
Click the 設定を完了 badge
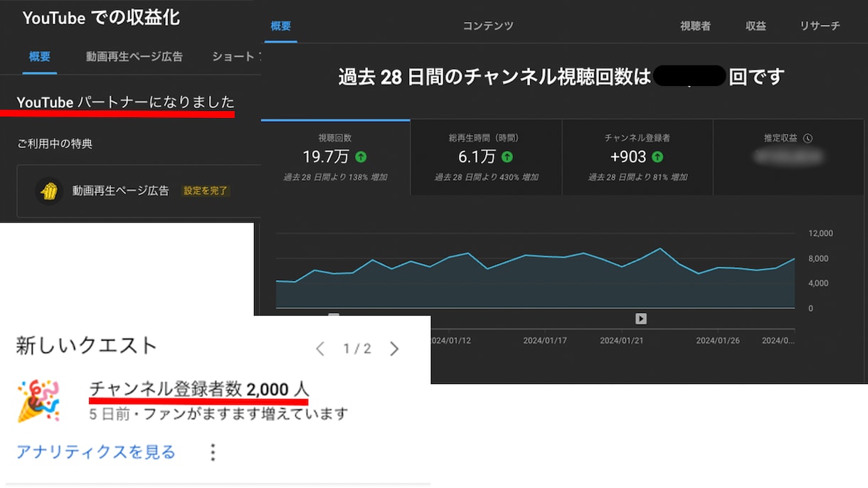pos(206,191)
